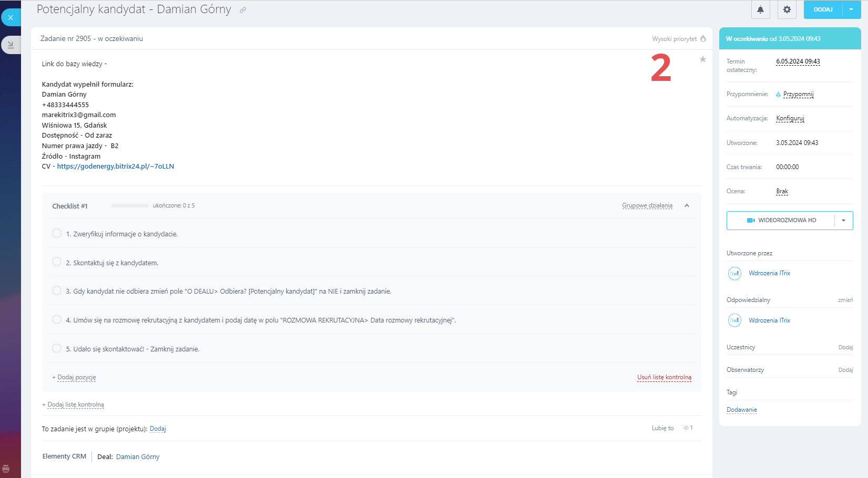The image size is (868, 478).
Task: Click the copy link icon beside the title
Action: pos(243,10)
